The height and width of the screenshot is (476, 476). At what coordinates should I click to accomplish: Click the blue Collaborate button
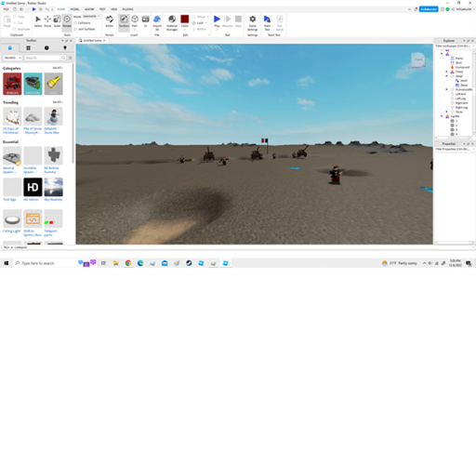tap(429, 9)
